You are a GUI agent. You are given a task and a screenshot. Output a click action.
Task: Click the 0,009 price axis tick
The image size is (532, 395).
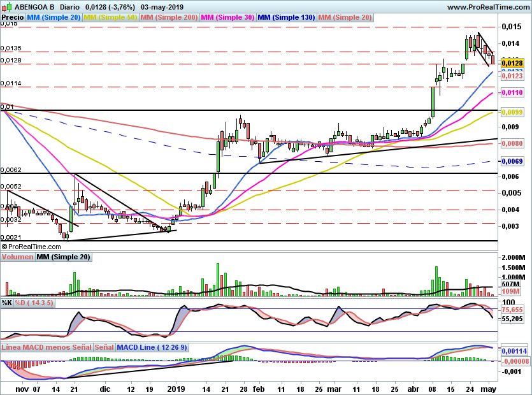(510, 127)
